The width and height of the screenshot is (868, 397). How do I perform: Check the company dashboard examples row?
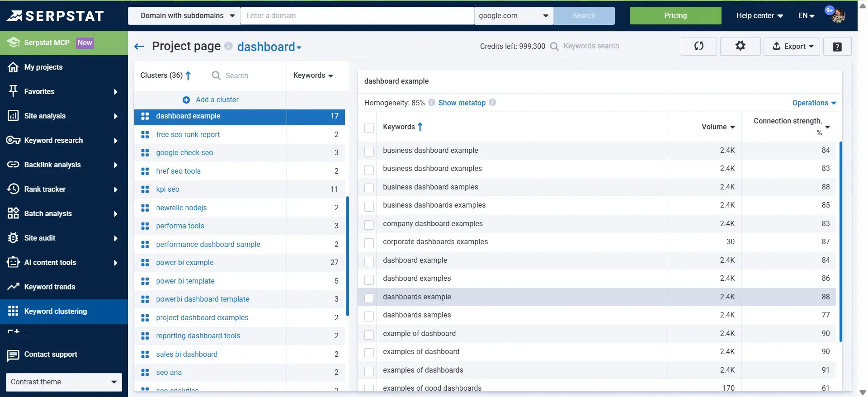pos(369,225)
